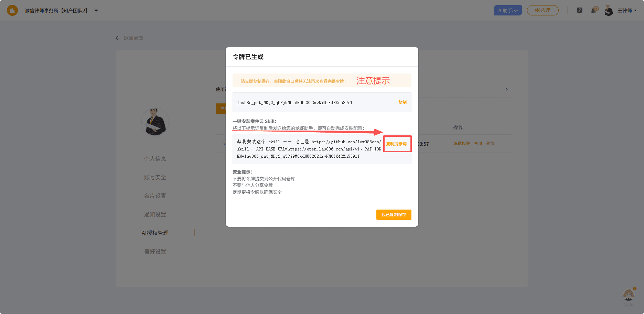Click the orange copy-warning notice text
The width and height of the screenshot is (644, 314).
293,81
